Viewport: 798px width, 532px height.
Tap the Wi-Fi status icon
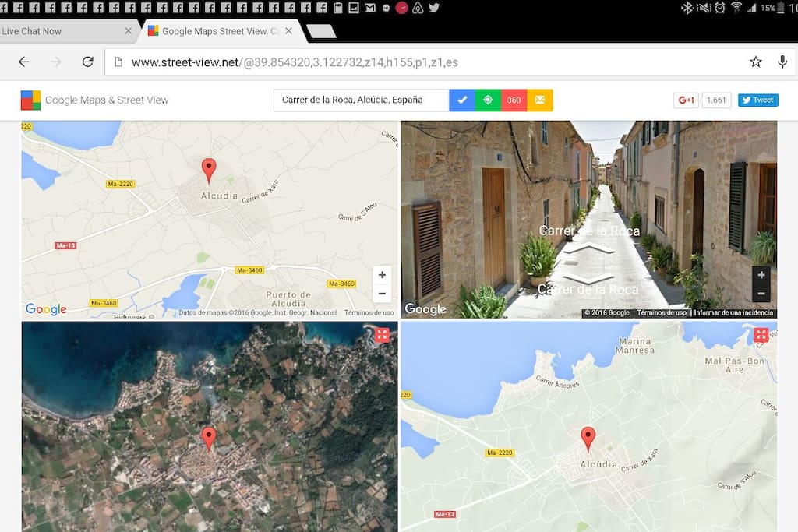736,8
